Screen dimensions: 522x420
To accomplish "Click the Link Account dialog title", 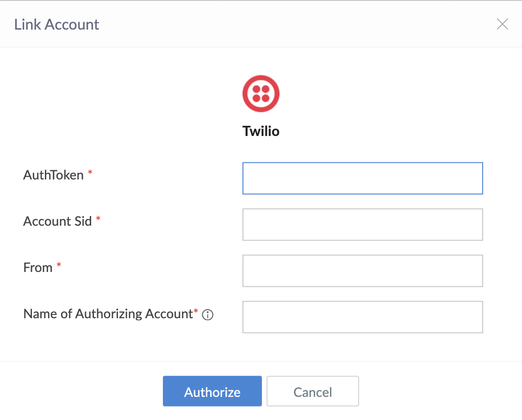I will click(x=56, y=24).
